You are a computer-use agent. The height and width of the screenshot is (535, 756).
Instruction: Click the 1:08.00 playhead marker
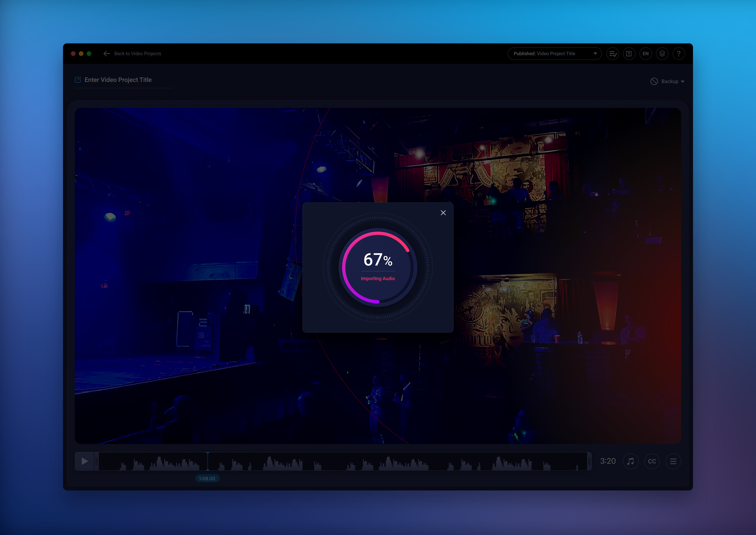207,478
